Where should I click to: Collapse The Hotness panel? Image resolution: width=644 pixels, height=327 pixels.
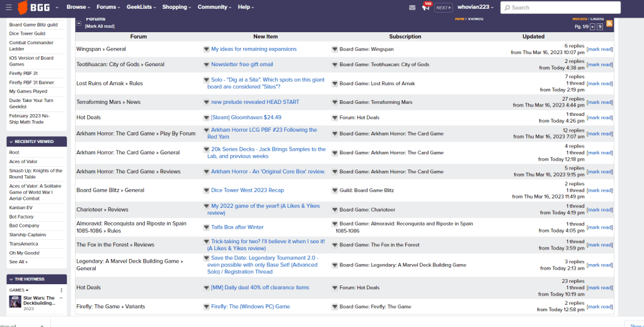click(11, 279)
